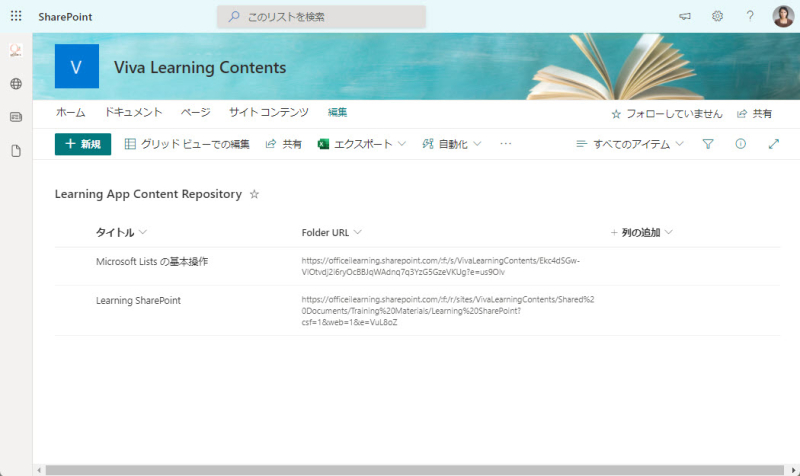
Task: Open the filter pane funnel icon
Action: 708,144
